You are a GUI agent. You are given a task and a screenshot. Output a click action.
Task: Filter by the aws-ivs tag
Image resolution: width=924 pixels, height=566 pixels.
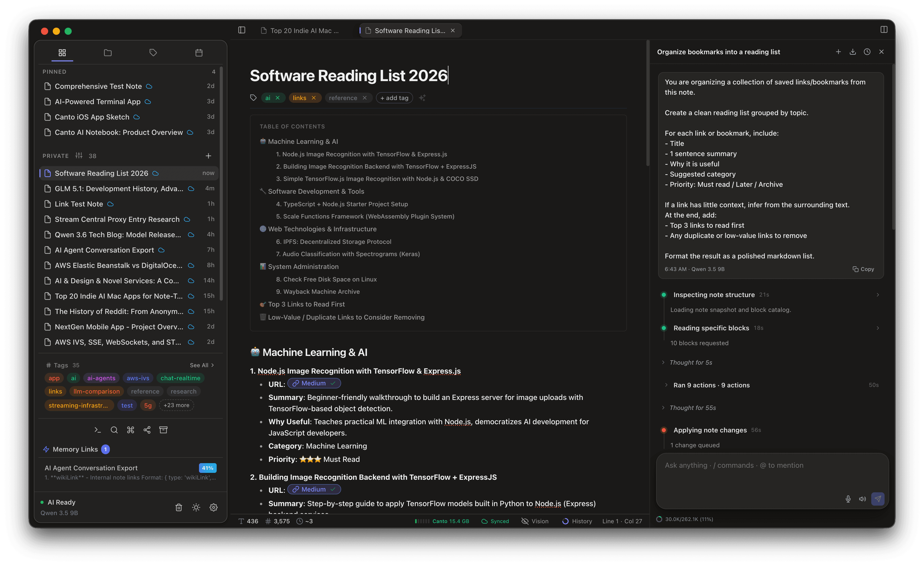(x=138, y=378)
